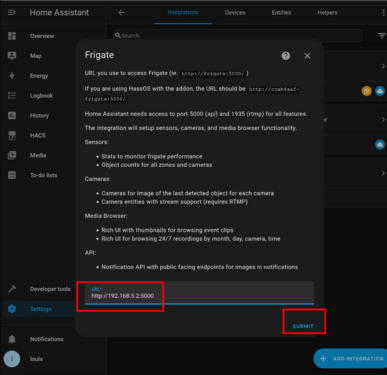Open the Logbook list icon
387x375 pixels.
point(12,96)
